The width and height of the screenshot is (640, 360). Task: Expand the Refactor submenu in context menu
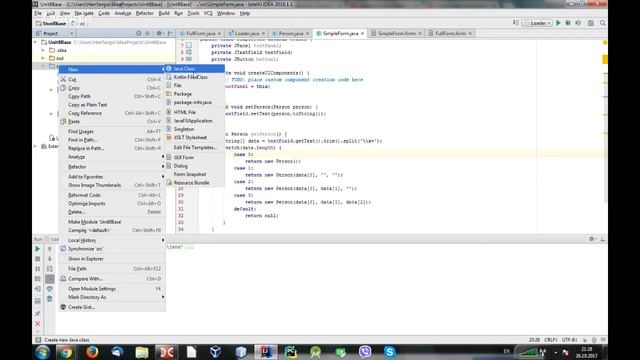pos(112,167)
